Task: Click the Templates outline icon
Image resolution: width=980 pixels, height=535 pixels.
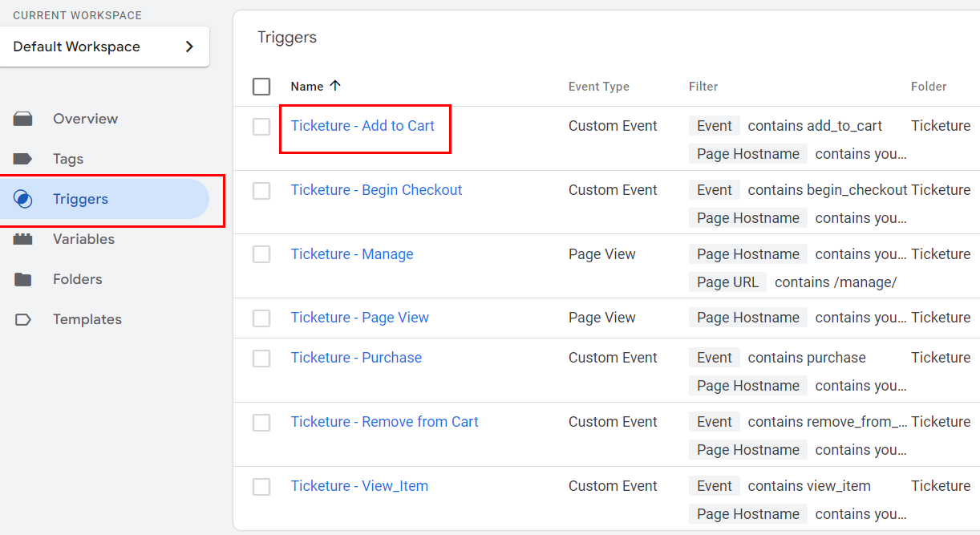Action: click(x=23, y=319)
